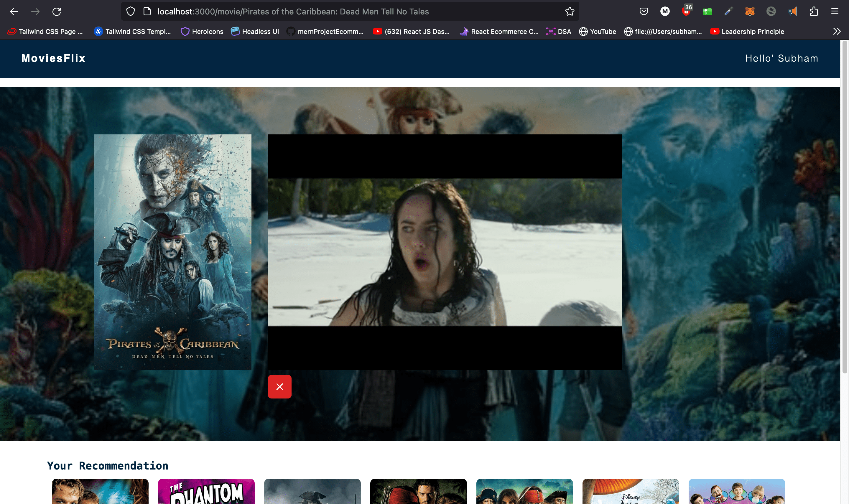Click the MoviesFlix logo/home link

(53, 58)
